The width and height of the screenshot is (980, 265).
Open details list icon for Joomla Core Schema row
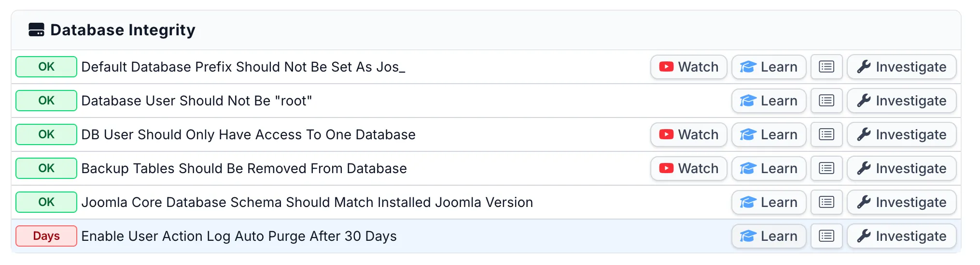coord(826,202)
